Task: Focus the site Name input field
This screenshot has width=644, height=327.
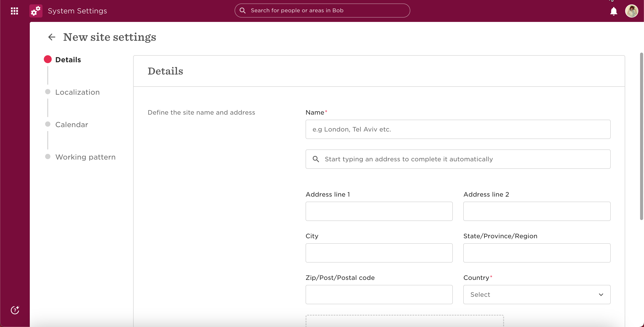Action: tap(458, 129)
